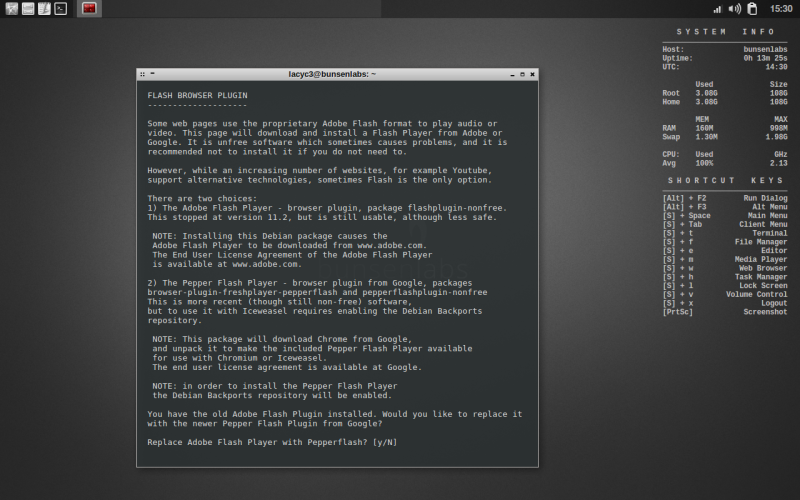The width and height of the screenshot is (800, 500).
Task: Click the Host bunsenlabs value
Action: click(x=765, y=49)
